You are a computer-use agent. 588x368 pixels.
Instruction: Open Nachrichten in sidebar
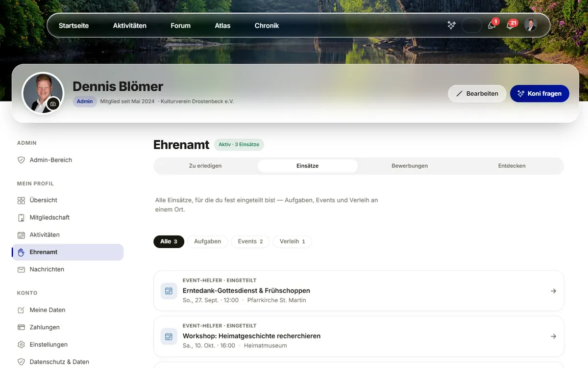click(x=68, y=269)
